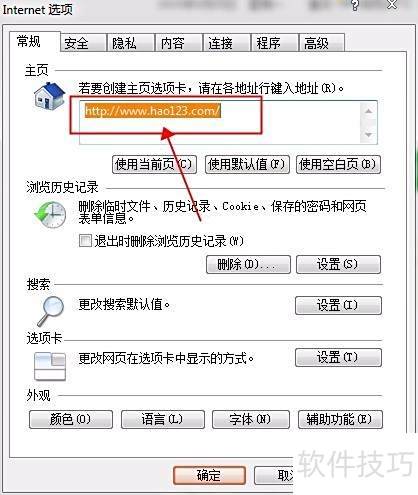418x495 pixels.
Task: Confirm with the 确定 button
Action: click(209, 475)
